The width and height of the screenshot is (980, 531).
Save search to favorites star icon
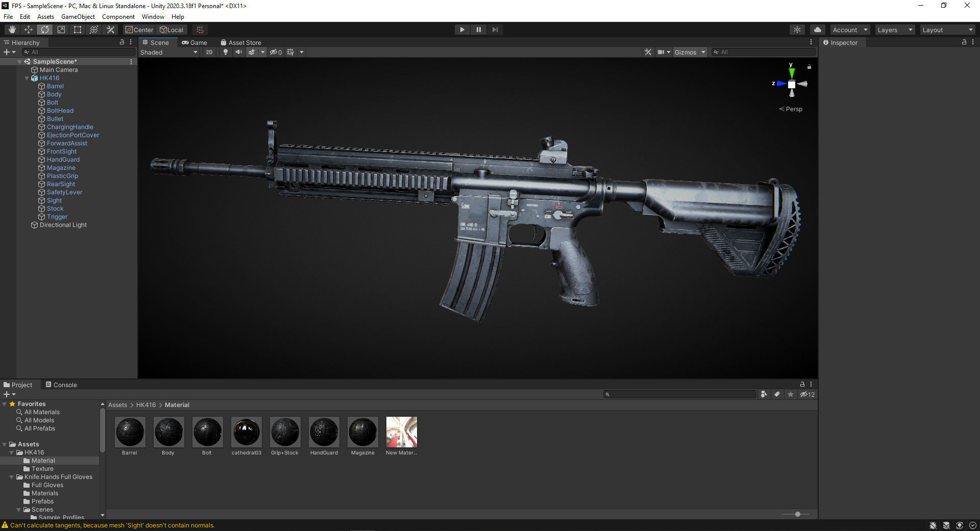pos(791,394)
